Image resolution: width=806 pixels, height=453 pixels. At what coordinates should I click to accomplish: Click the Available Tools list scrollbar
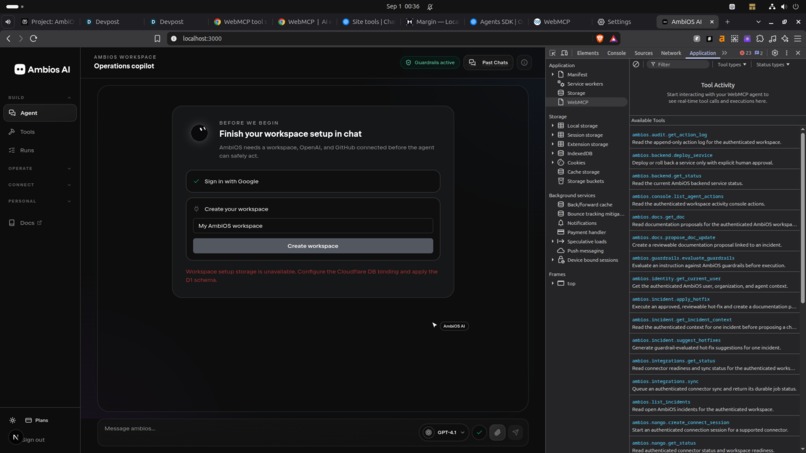[802, 219]
